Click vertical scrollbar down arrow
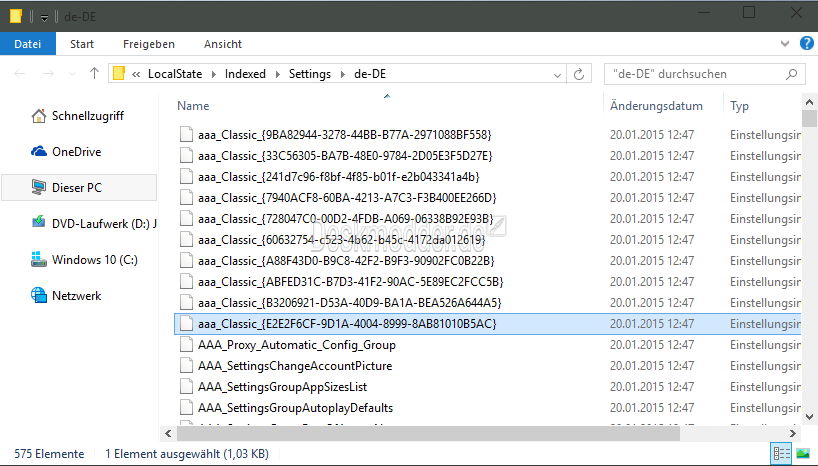The width and height of the screenshot is (818, 466). pyautogui.click(x=809, y=416)
